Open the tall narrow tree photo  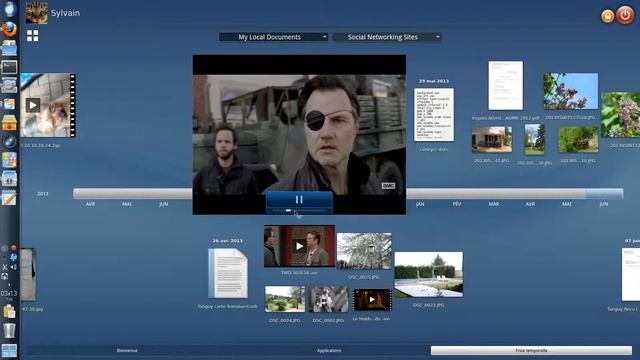coord(534,140)
